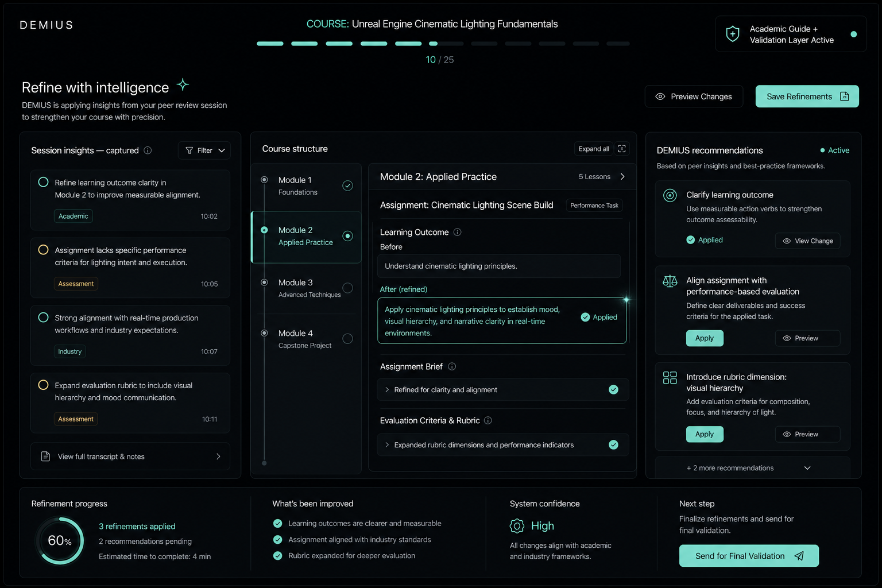Click the Performance Task tag

point(594,206)
